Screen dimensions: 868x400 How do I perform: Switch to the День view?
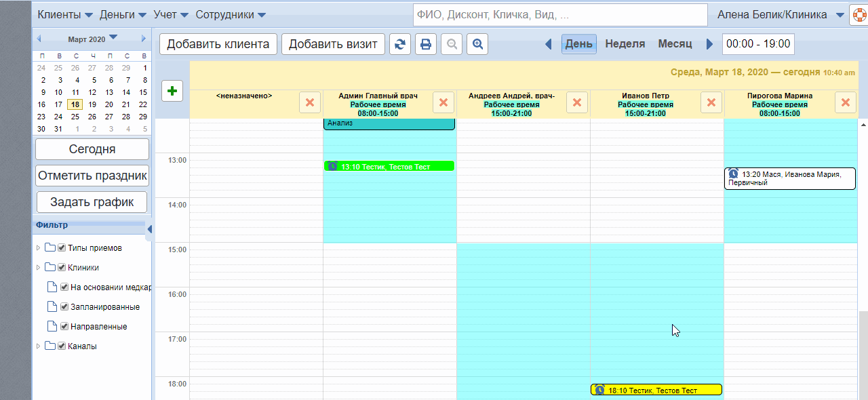pyautogui.click(x=579, y=44)
